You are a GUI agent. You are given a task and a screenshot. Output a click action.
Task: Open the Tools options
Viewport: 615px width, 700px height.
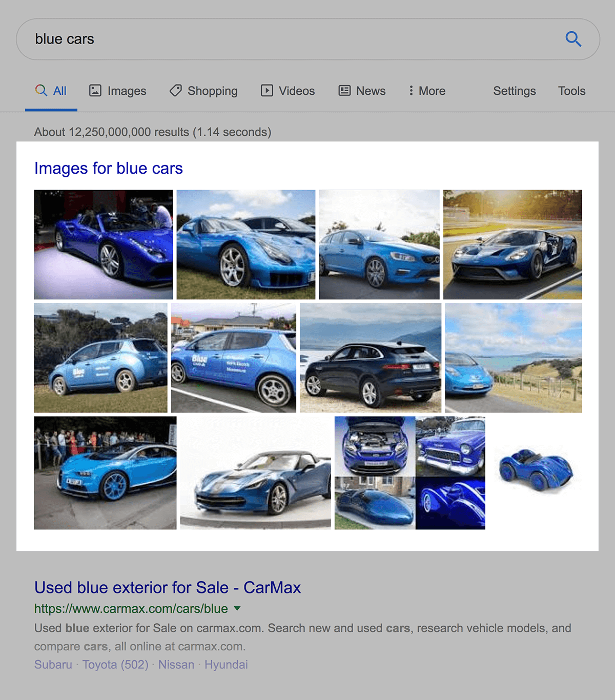571,91
